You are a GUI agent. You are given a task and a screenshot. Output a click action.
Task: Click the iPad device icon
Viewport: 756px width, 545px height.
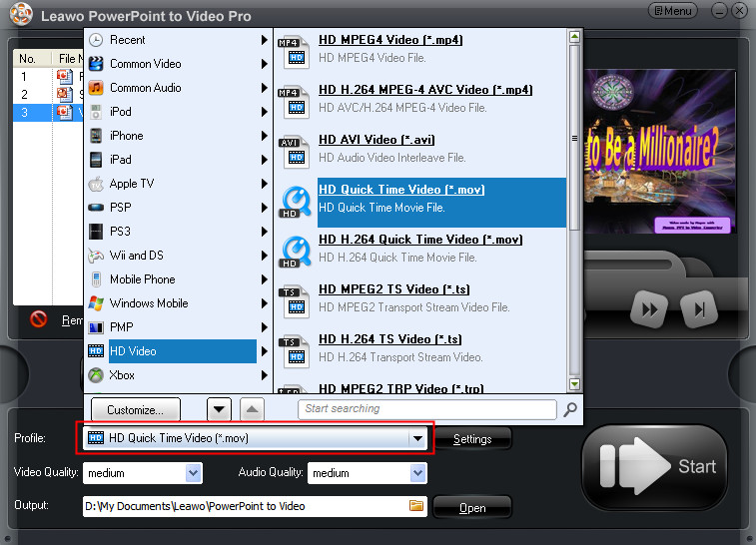[x=96, y=160]
